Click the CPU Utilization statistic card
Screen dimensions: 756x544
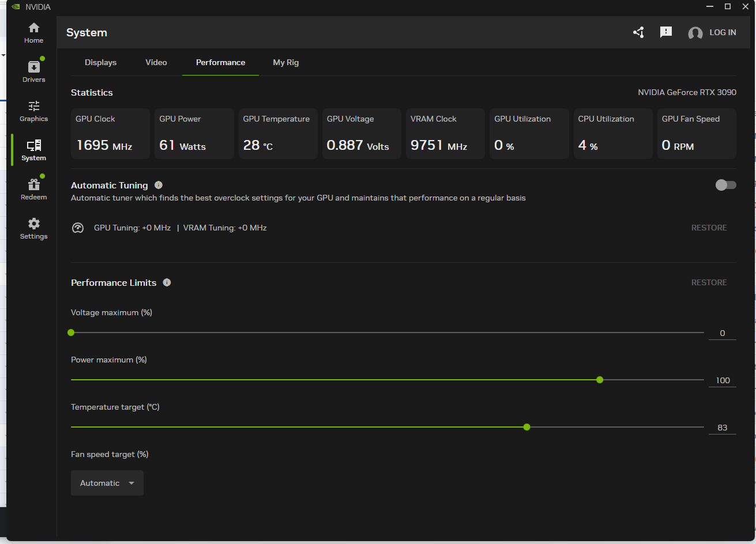(613, 134)
